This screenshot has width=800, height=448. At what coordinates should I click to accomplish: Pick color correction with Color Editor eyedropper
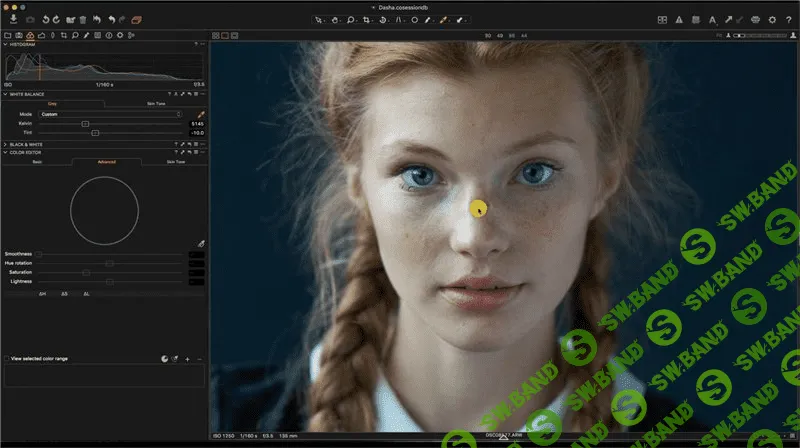coord(201,244)
